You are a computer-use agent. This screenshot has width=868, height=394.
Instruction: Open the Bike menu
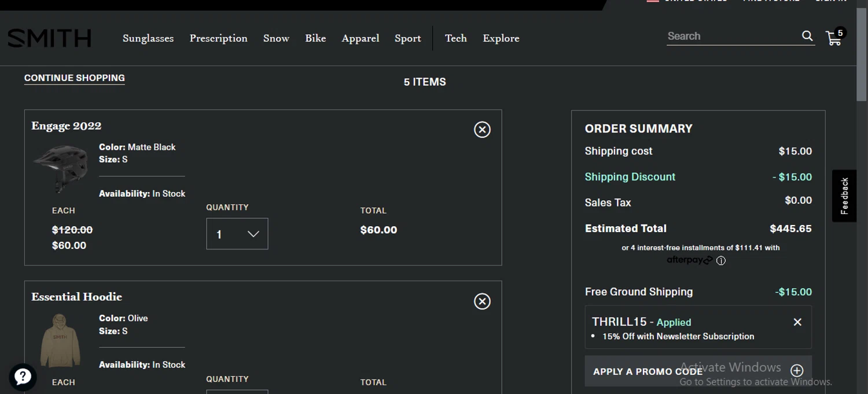coord(315,38)
